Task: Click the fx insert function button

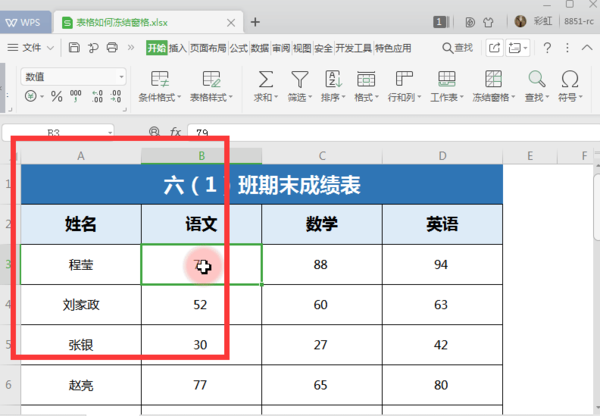Action: pos(175,132)
